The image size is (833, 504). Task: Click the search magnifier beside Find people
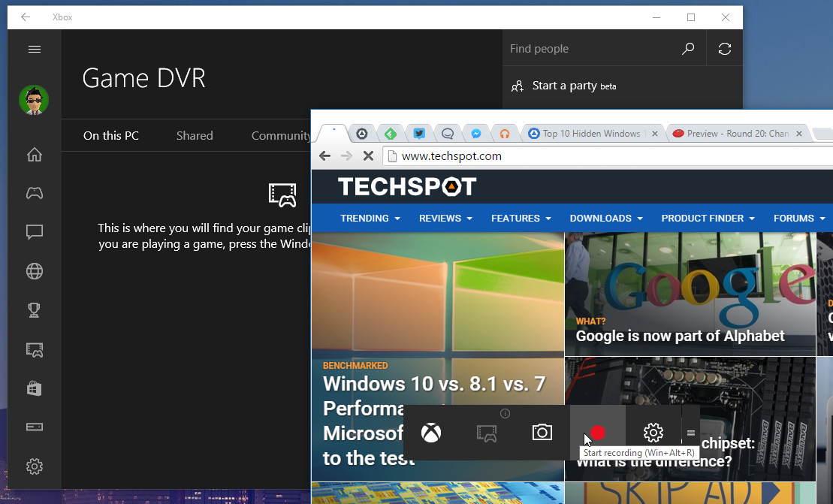click(688, 49)
